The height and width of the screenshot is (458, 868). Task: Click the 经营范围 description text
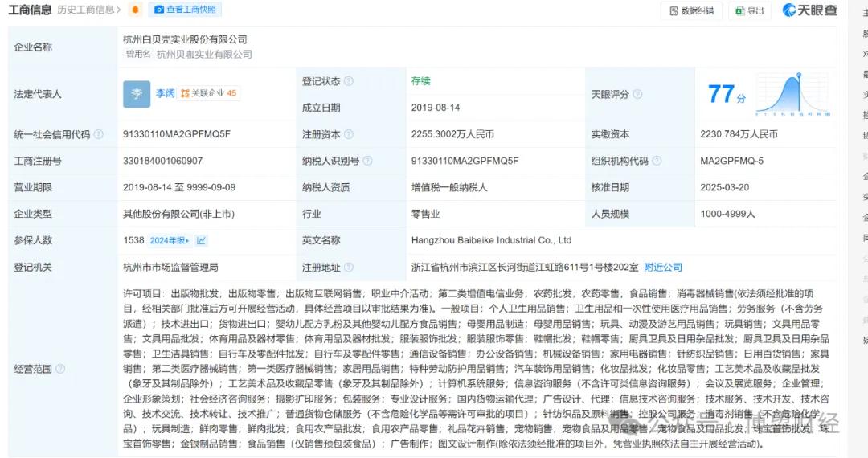point(476,368)
